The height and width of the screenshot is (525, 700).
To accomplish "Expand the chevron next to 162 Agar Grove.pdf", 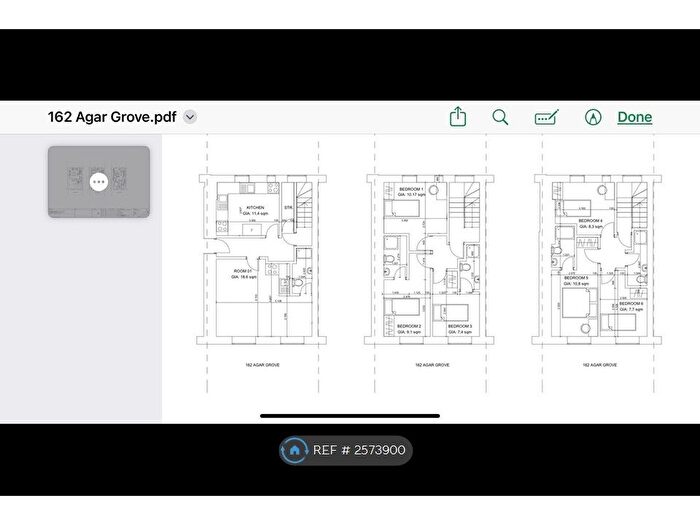I will (x=190, y=117).
